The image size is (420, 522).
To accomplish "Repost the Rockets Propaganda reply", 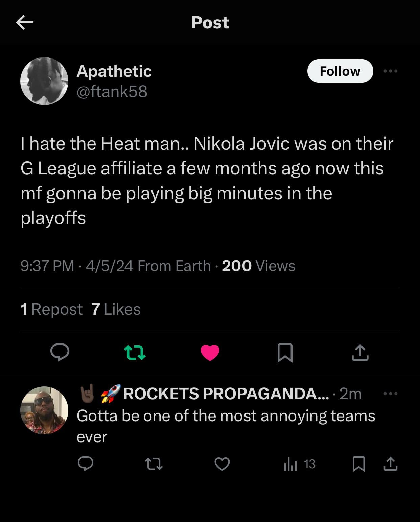I will (x=154, y=464).
